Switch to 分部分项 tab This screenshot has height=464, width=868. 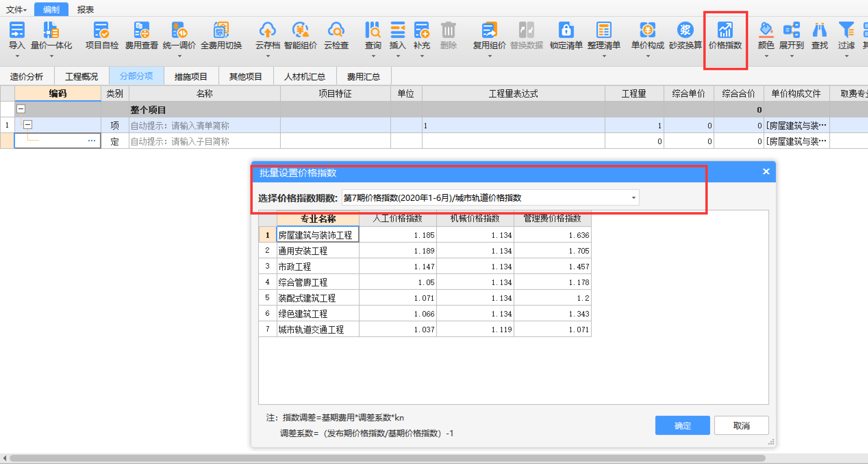(136, 76)
